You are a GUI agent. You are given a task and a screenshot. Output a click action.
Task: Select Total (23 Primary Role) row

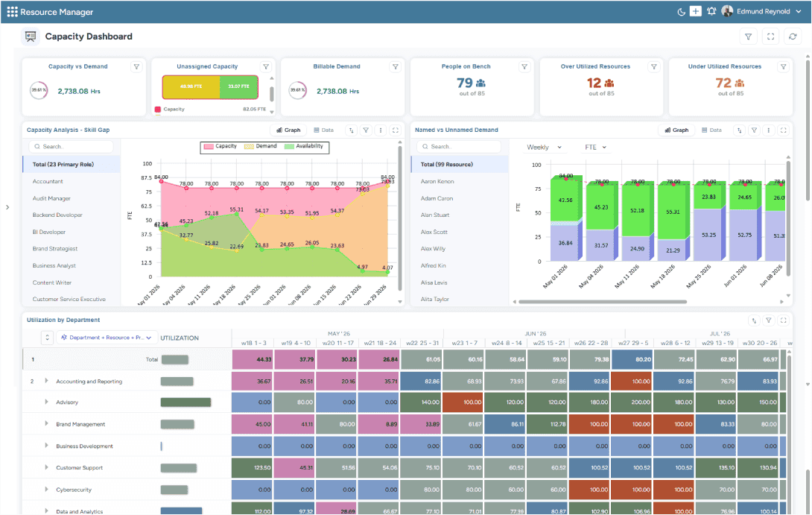coord(72,164)
